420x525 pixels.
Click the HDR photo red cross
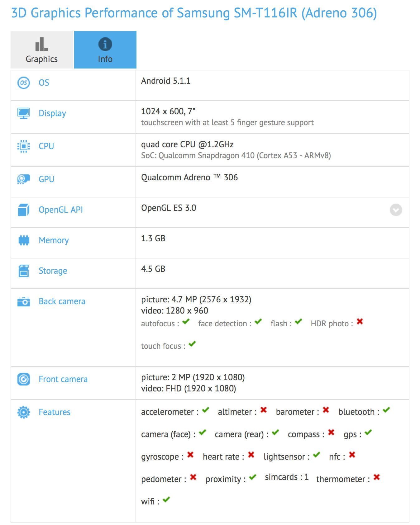(360, 321)
